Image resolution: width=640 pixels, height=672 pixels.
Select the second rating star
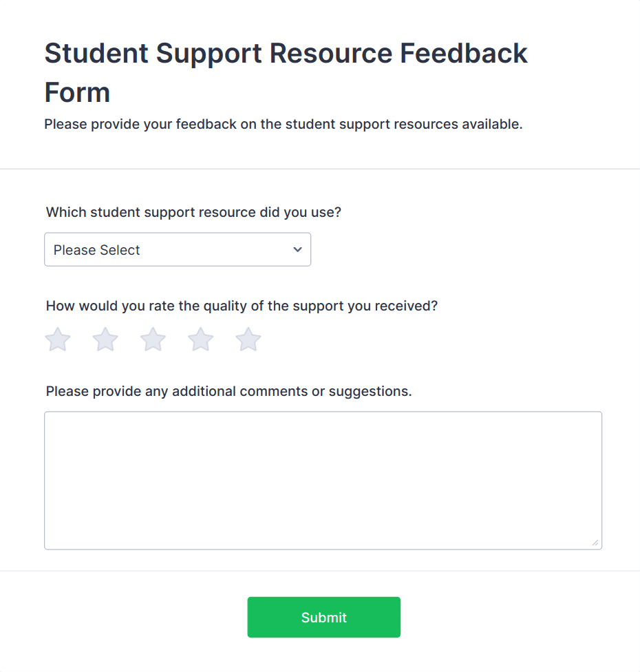pos(105,339)
